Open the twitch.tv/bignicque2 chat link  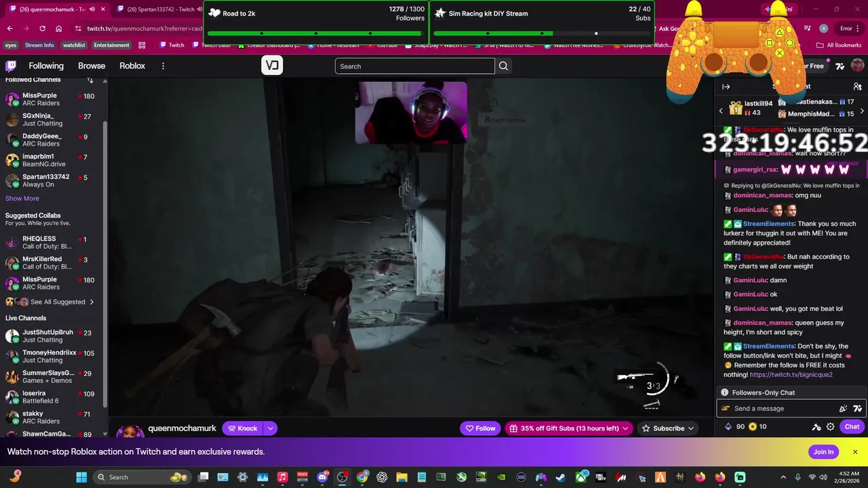pos(791,375)
